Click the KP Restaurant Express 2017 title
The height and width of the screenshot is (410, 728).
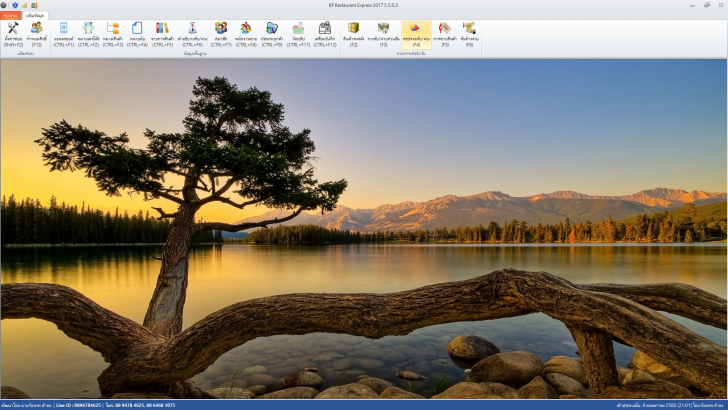(x=363, y=5)
